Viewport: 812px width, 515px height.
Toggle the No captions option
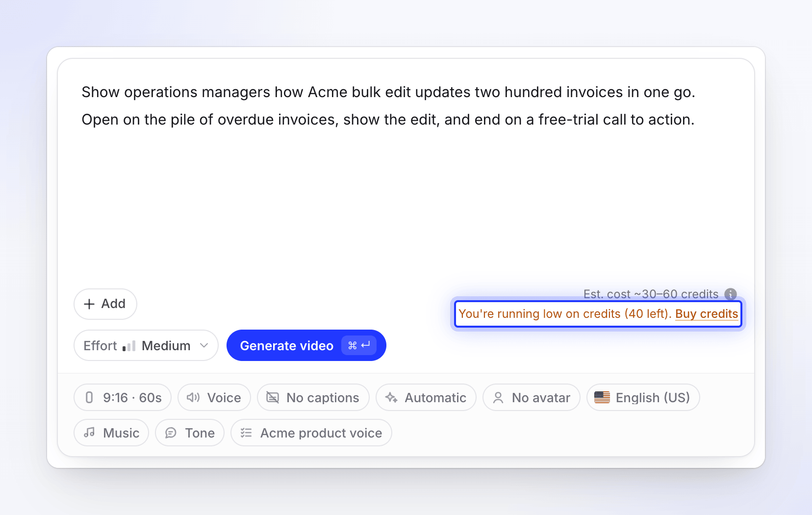point(313,397)
